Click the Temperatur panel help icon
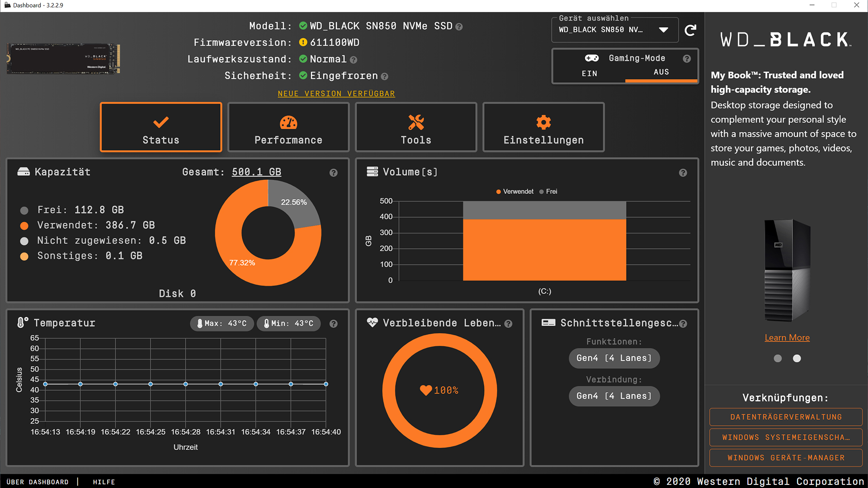The width and height of the screenshot is (868, 488). tap(334, 324)
